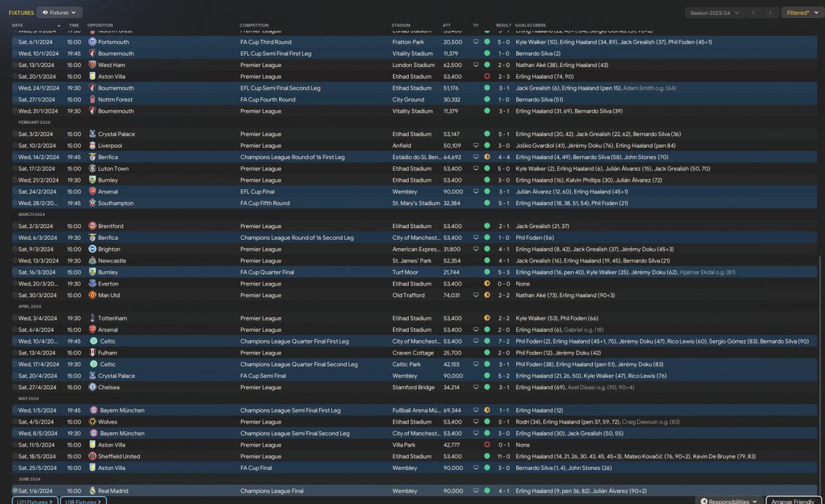Open the Fixtures view dropdown
This screenshot has height=504, width=825.
pyautogui.click(x=59, y=12)
